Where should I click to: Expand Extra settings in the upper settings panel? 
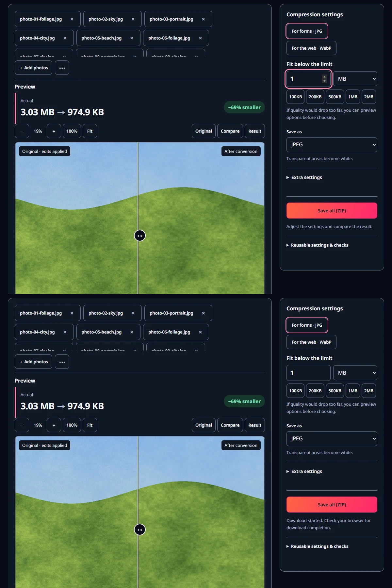tap(304, 177)
